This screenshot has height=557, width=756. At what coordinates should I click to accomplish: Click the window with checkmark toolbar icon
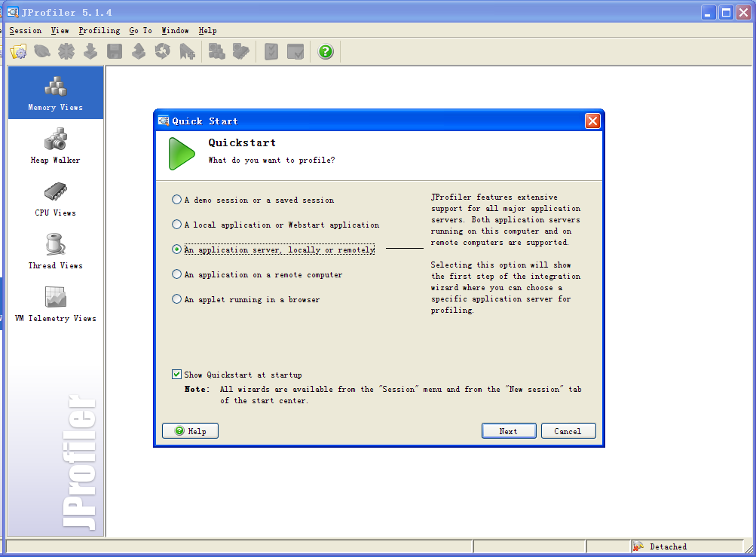coord(295,51)
